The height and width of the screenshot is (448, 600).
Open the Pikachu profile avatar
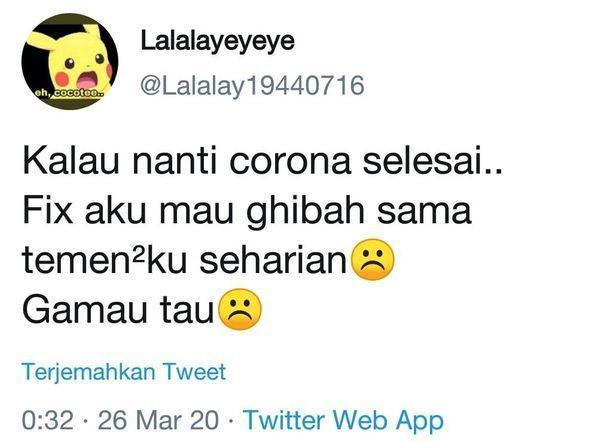(70, 61)
